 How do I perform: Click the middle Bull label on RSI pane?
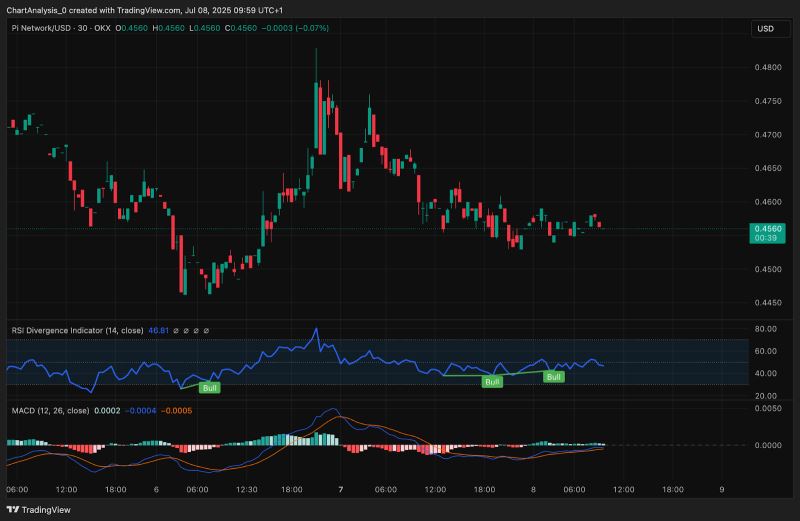pos(492,382)
